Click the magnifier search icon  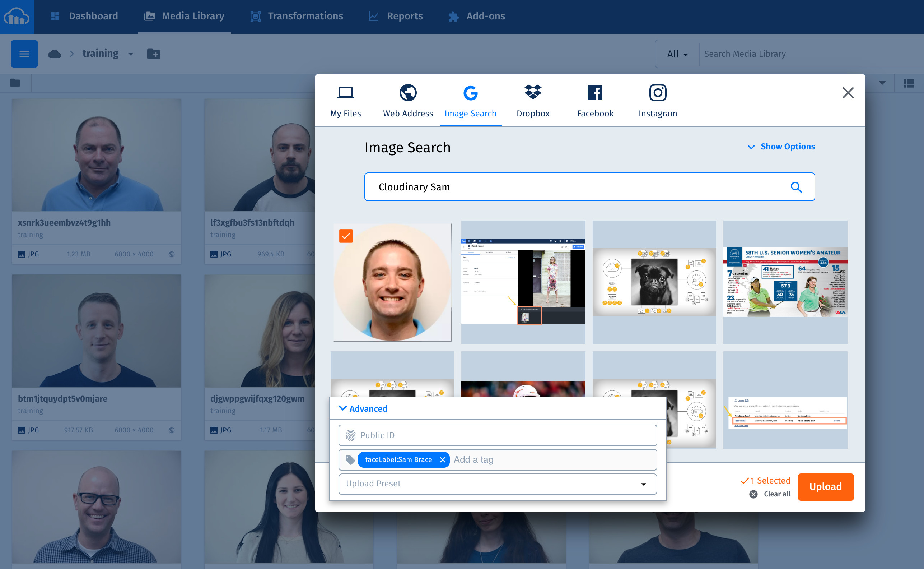pyautogui.click(x=796, y=187)
